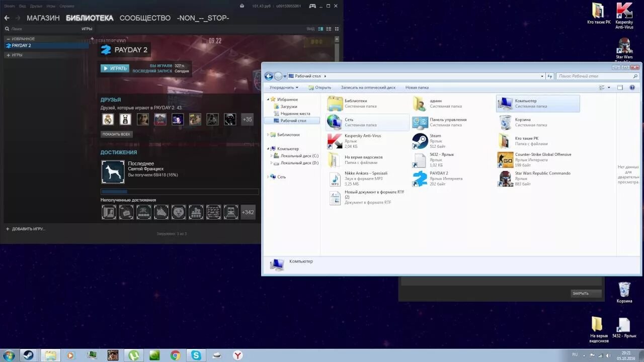The height and width of the screenshot is (362, 644).
Task: Open Steam Big Picture controller icon
Action: coord(312,6)
